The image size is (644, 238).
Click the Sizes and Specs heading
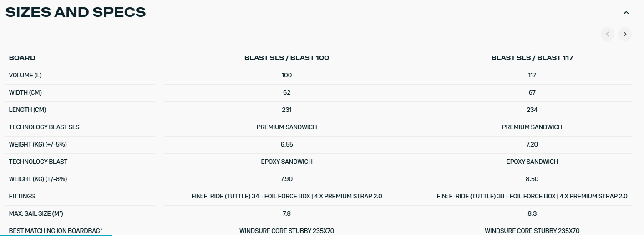(x=76, y=12)
